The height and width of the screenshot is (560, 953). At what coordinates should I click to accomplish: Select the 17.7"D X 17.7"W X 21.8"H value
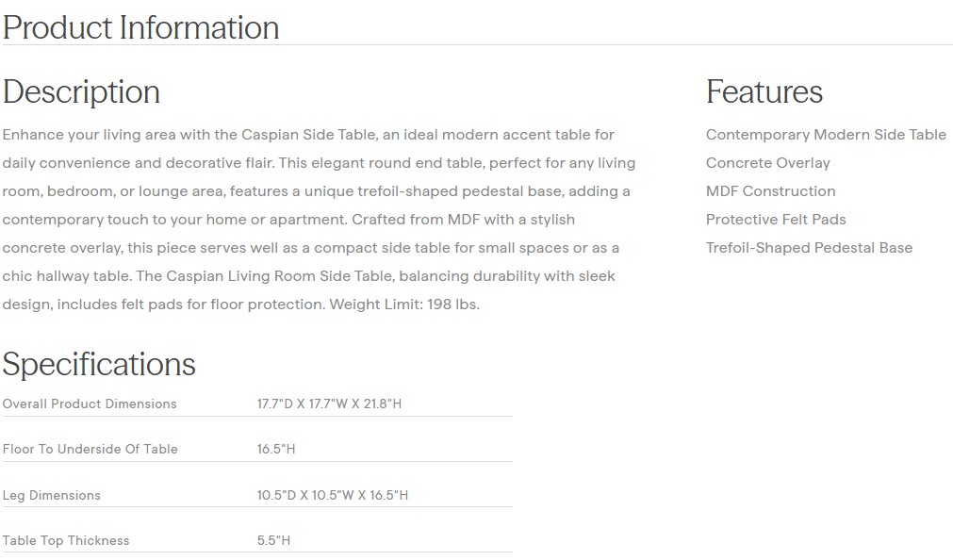pos(330,404)
